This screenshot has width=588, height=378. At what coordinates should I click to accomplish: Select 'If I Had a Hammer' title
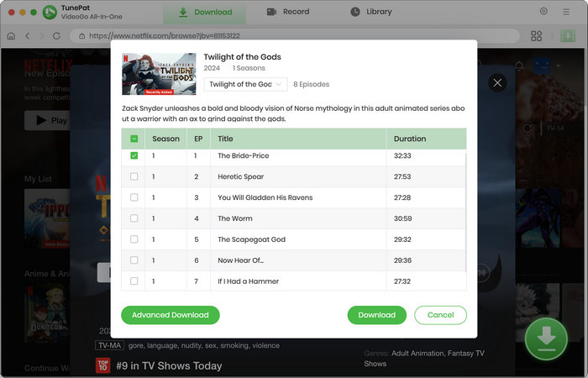249,281
